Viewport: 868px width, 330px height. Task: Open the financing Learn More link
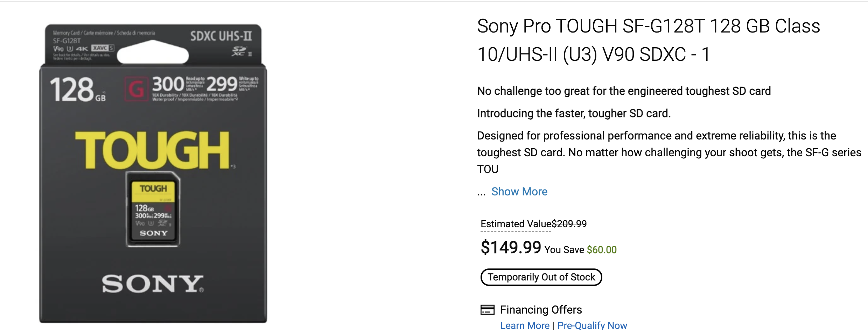point(524,325)
